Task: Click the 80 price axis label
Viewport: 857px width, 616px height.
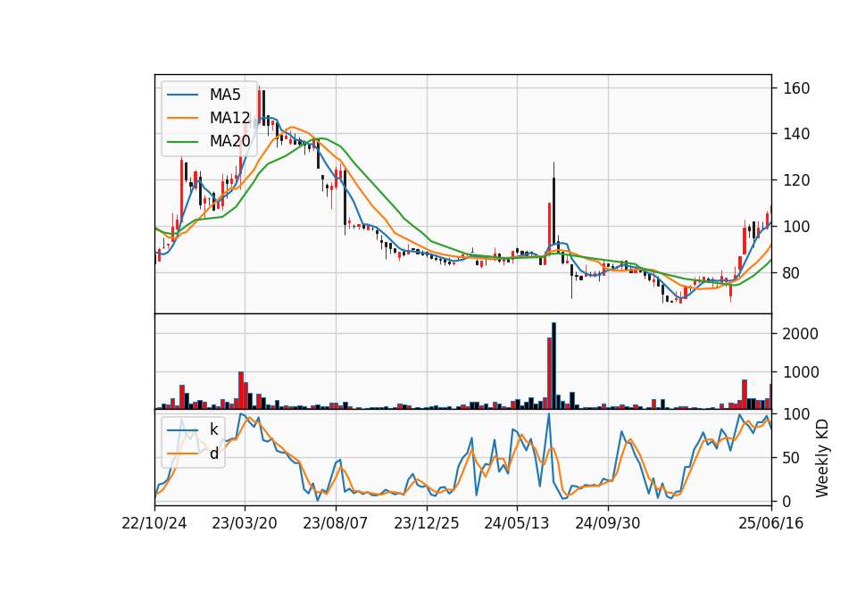Action: click(x=792, y=273)
